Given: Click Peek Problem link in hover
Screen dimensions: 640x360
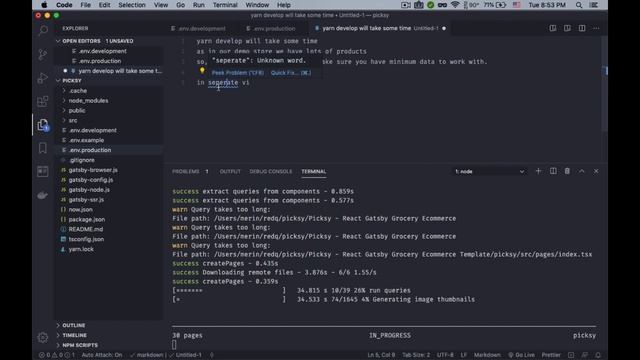Looking at the screenshot, I should tap(238, 73).
